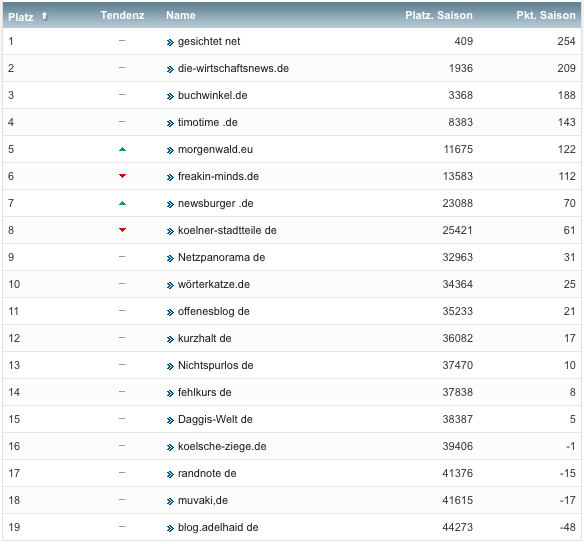Image resolution: width=584 pixels, height=544 pixels.
Task: Select season points value 188
Action: (566, 95)
